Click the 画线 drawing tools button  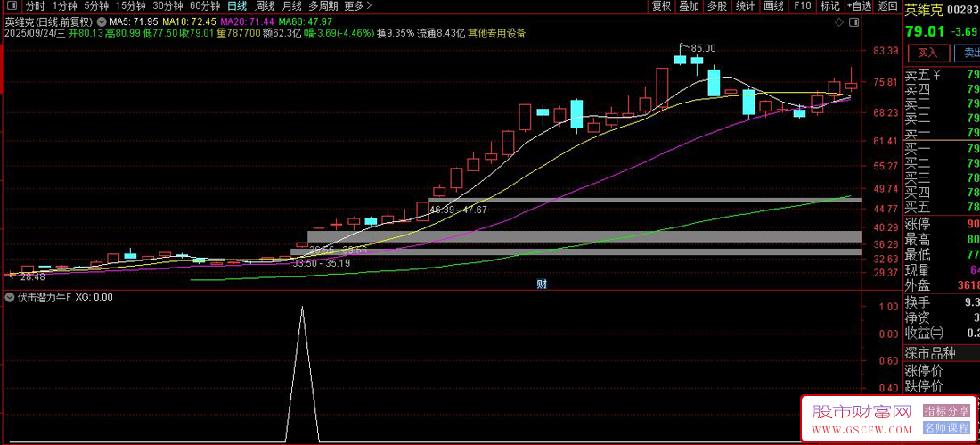(773, 6)
